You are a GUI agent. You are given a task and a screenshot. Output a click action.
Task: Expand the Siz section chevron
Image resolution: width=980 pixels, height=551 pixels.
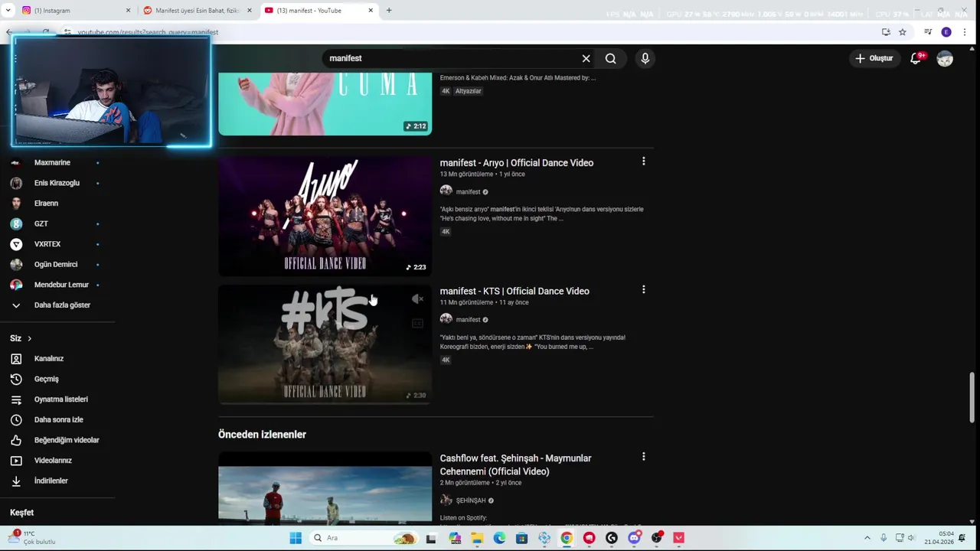(x=30, y=338)
